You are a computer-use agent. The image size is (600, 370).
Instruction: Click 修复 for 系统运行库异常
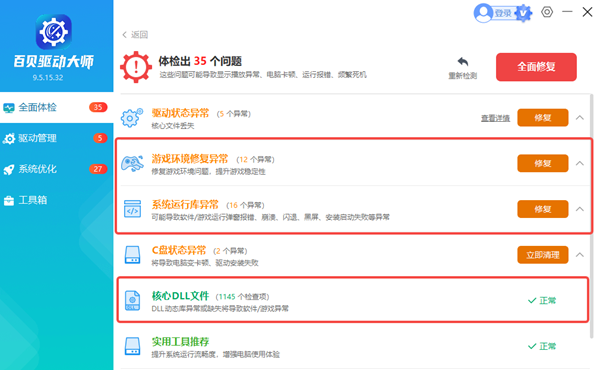point(543,209)
